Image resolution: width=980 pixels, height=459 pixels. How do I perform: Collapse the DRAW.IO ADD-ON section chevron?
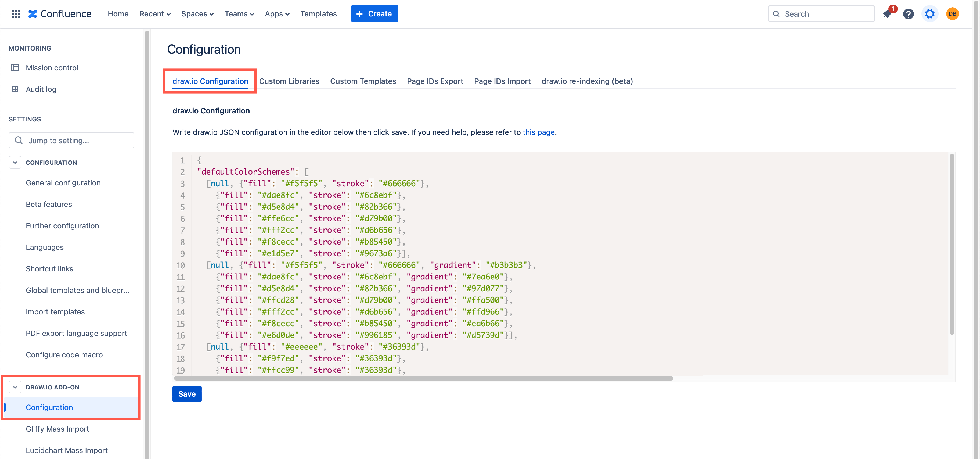pyautogui.click(x=15, y=387)
